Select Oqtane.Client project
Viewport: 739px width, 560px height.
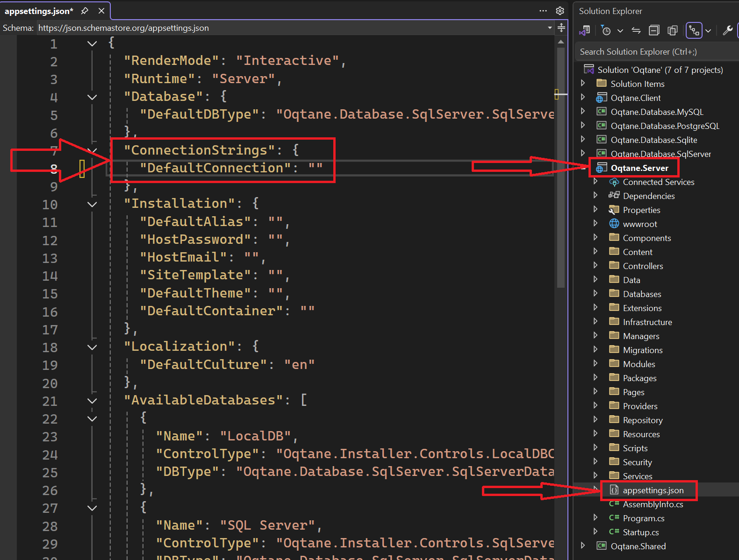point(636,98)
